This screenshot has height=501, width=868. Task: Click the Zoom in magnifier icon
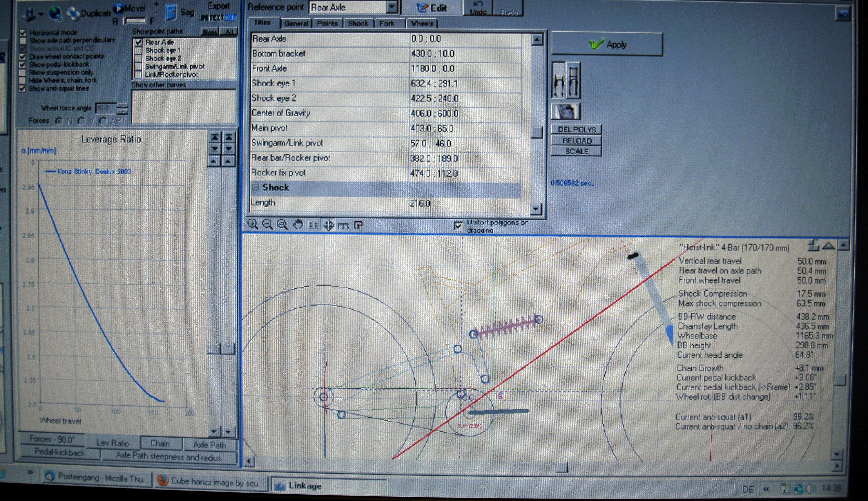click(253, 224)
